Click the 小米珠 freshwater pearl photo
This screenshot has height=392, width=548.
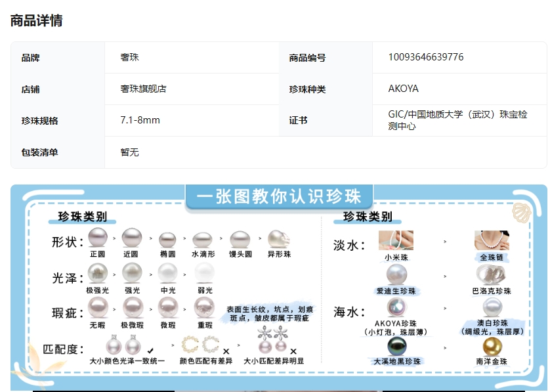(x=396, y=240)
